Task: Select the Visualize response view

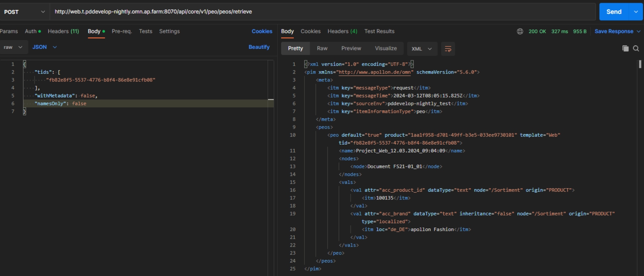Action: pyautogui.click(x=385, y=48)
